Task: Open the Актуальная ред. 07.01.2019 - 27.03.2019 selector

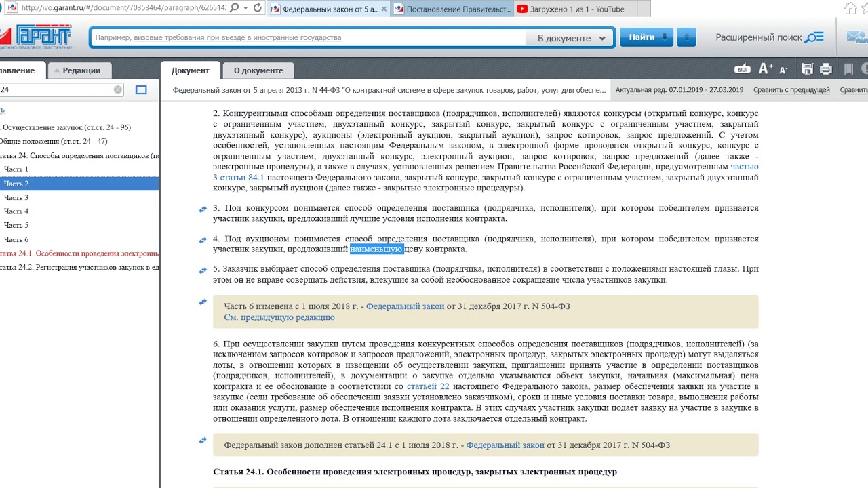Action: 679,89
